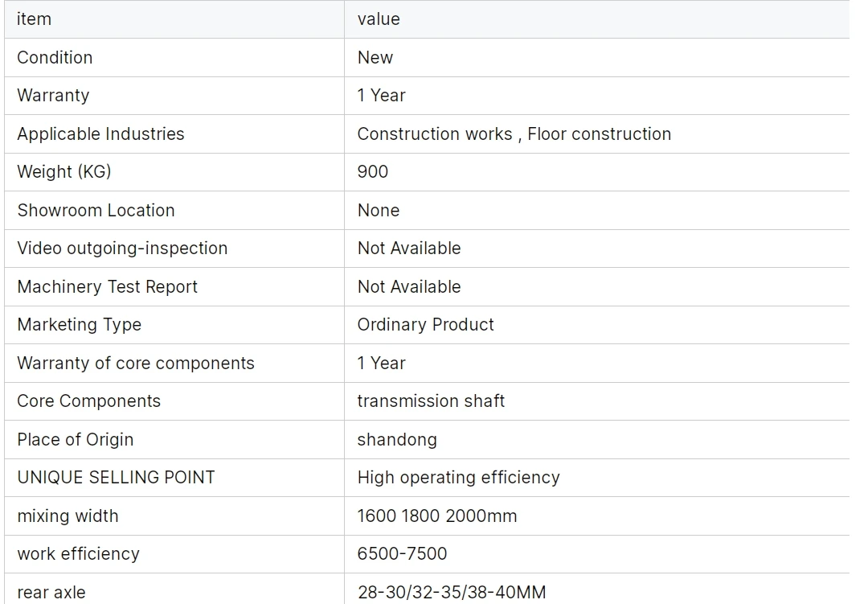868x604 pixels.
Task: Click the 'item' header cell
Action: click(34, 19)
